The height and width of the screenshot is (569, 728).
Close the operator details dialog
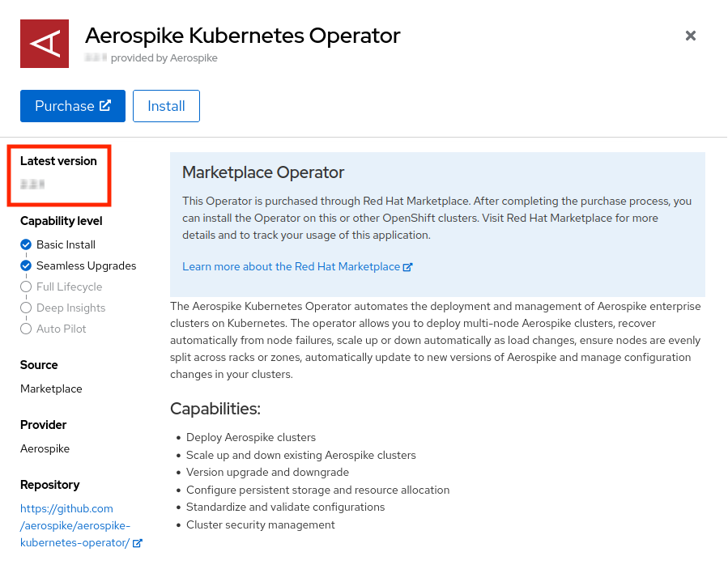pyautogui.click(x=691, y=36)
